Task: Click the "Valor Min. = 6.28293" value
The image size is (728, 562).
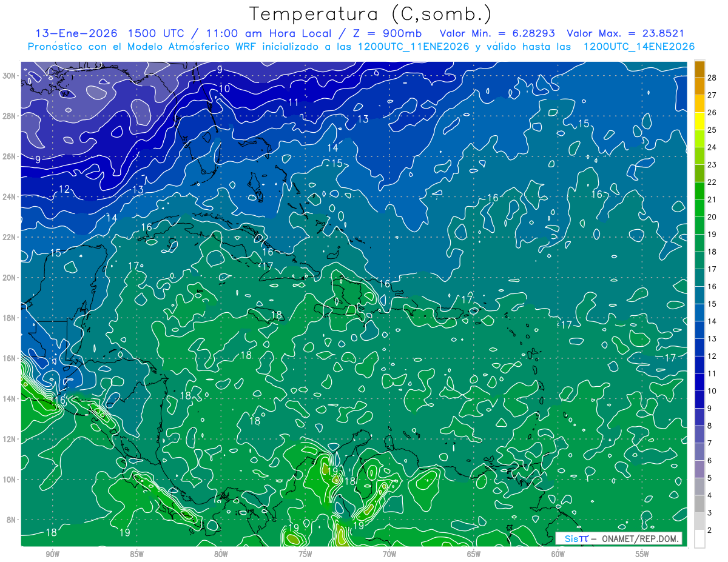Action: (497, 33)
